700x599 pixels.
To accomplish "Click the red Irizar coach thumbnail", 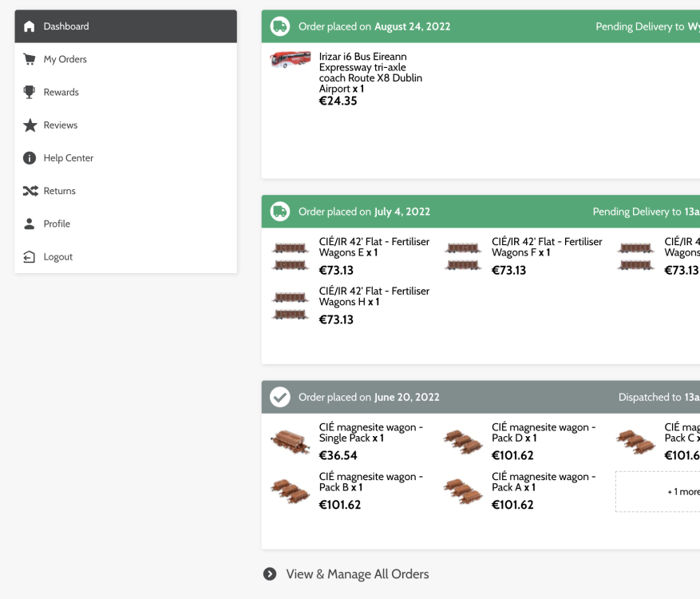I will click(x=290, y=61).
